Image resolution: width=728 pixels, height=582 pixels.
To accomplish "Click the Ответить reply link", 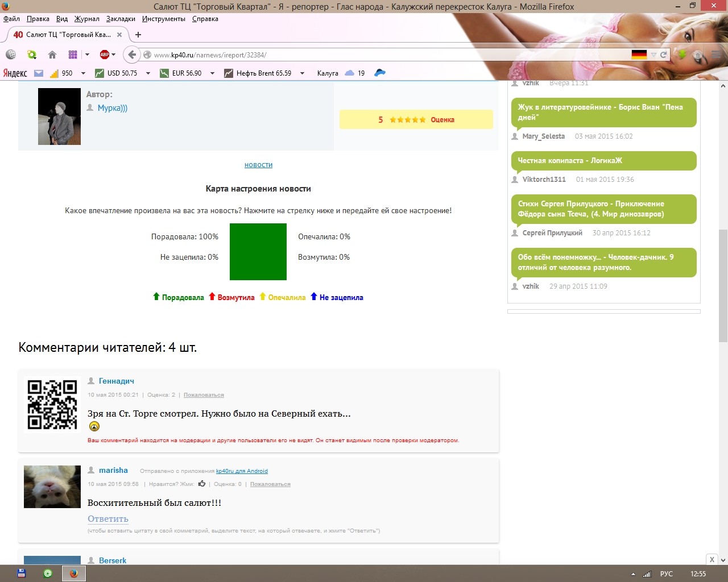I will [108, 518].
